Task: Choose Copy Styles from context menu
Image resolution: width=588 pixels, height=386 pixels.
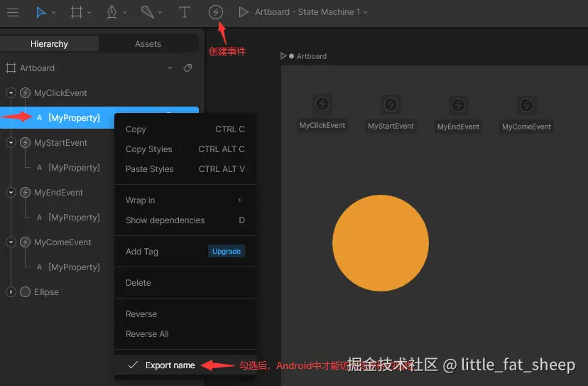Action: coord(185,149)
